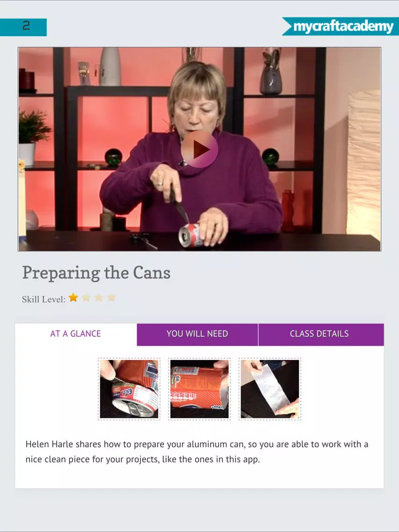
Task: Click the third faded skill level star
Action: pos(99,297)
